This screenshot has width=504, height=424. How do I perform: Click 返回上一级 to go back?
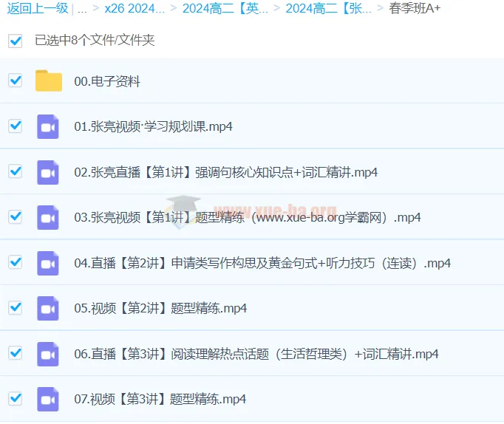[37, 9]
